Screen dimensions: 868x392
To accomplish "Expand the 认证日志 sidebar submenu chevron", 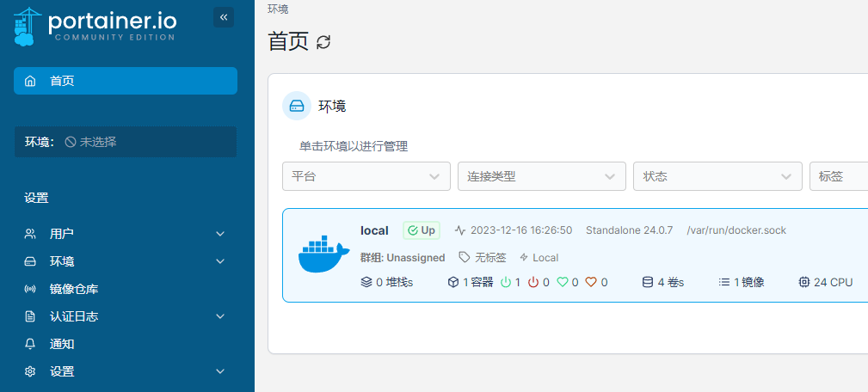I will [x=220, y=316].
